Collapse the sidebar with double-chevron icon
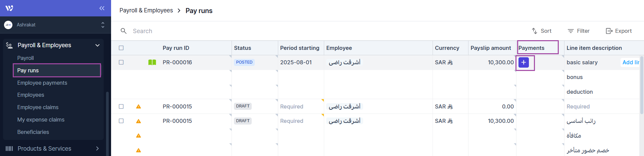The width and height of the screenshot is (644, 156). (x=102, y=8)
